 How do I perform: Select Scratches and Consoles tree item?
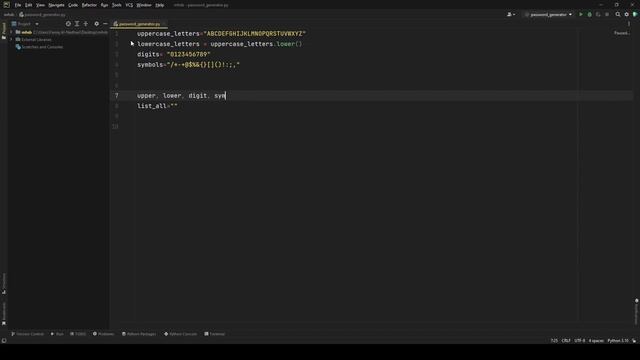point(39,47)
